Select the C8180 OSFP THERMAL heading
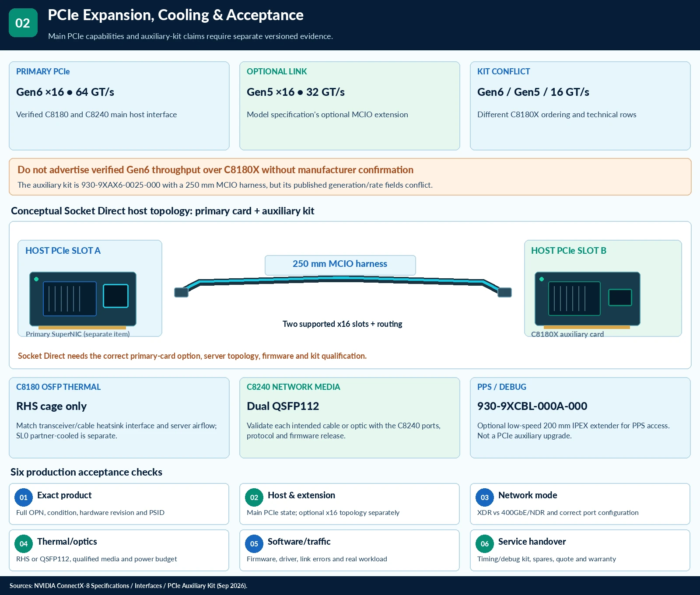 pyautogui.click(x=58, y=387)
